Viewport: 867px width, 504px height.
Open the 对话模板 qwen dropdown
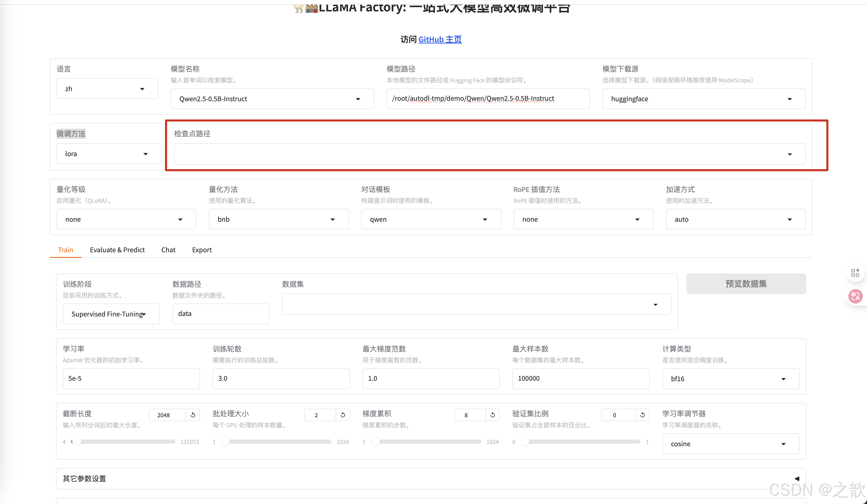tap(431, 219)
